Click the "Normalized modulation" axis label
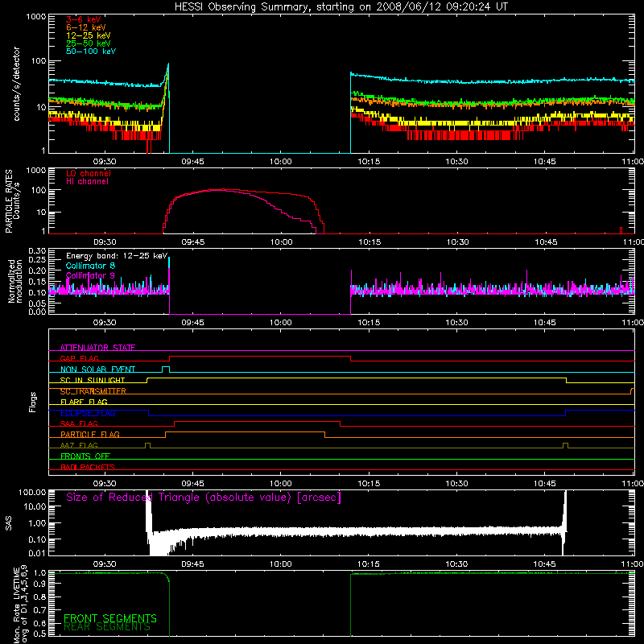 (15, 281)
